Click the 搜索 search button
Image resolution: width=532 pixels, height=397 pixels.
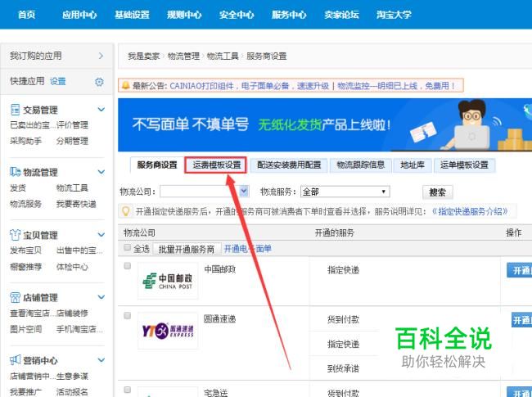(437, 192)
